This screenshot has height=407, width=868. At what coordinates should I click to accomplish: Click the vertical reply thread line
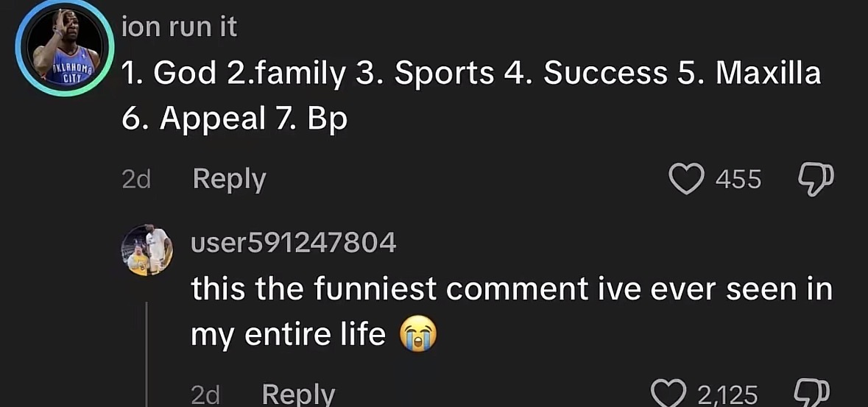[x=147, y=355]
